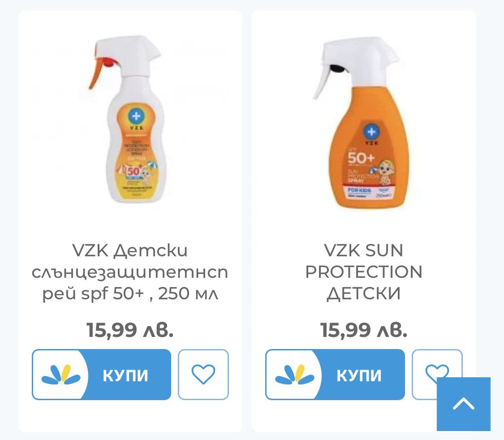Open VZK Детски spf 50+ 250 мл title
Viewport: 504px width, 440px height.
[x=130, y=272]
